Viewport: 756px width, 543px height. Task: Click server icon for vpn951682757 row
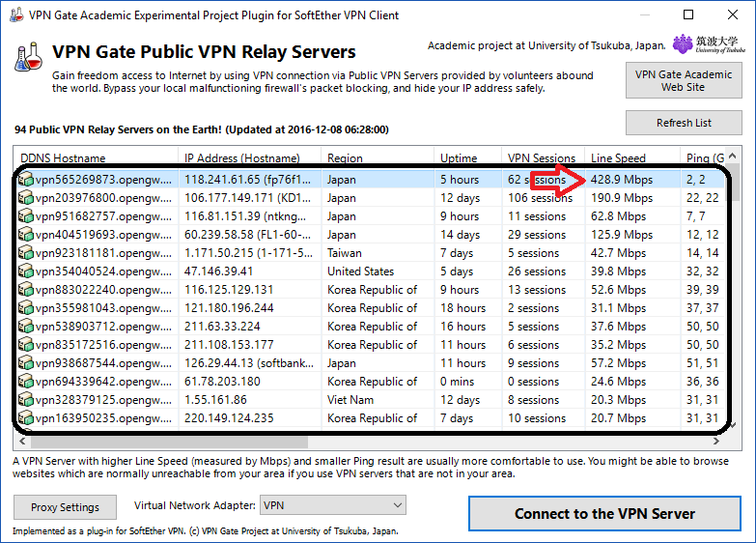pyautogui.click(x=26, y=216)
